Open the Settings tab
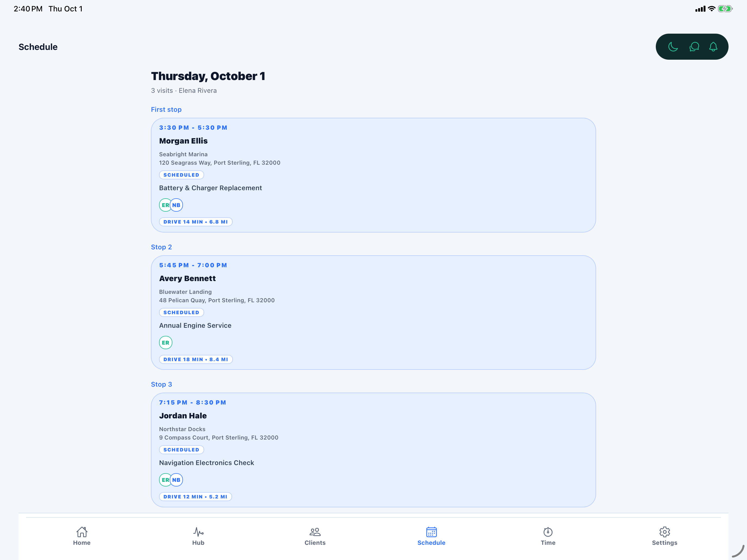 pyautogui.click(x=664, y=536)
